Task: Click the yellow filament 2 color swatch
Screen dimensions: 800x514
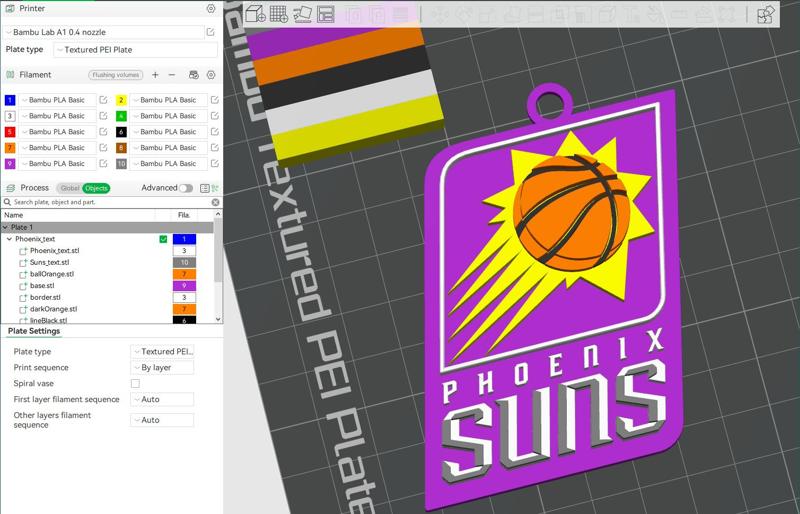Action: [x=121, y=100]
